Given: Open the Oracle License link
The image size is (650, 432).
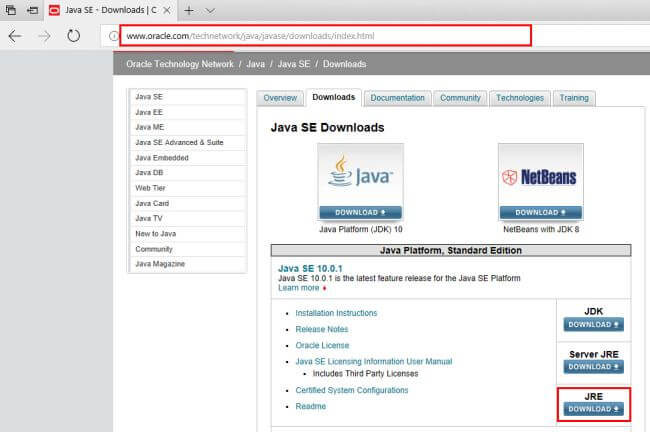Looking at the screenshot, I should 322,346.
